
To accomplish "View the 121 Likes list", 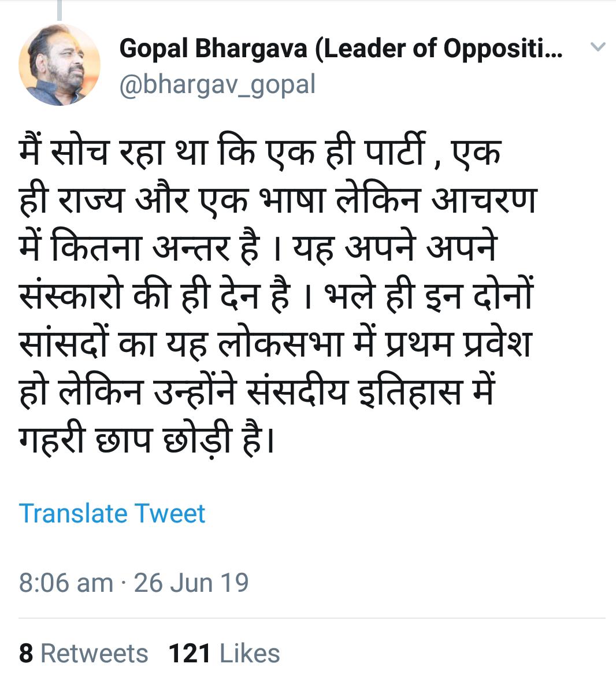I will pos(224,654).
